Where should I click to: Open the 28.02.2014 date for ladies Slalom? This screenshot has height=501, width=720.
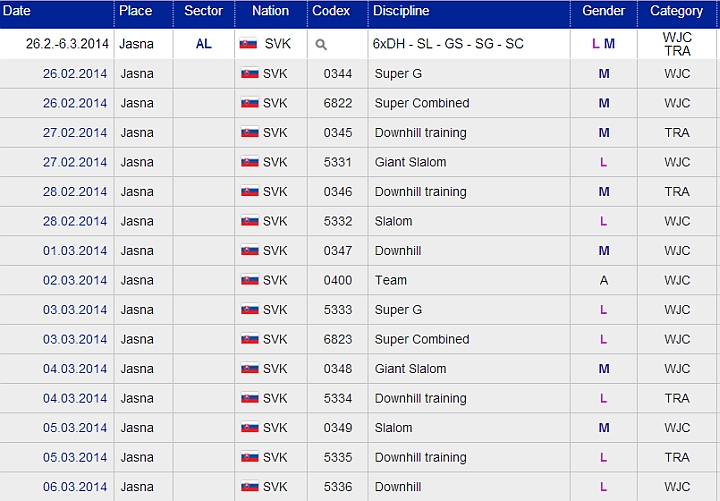click(75, 221)
